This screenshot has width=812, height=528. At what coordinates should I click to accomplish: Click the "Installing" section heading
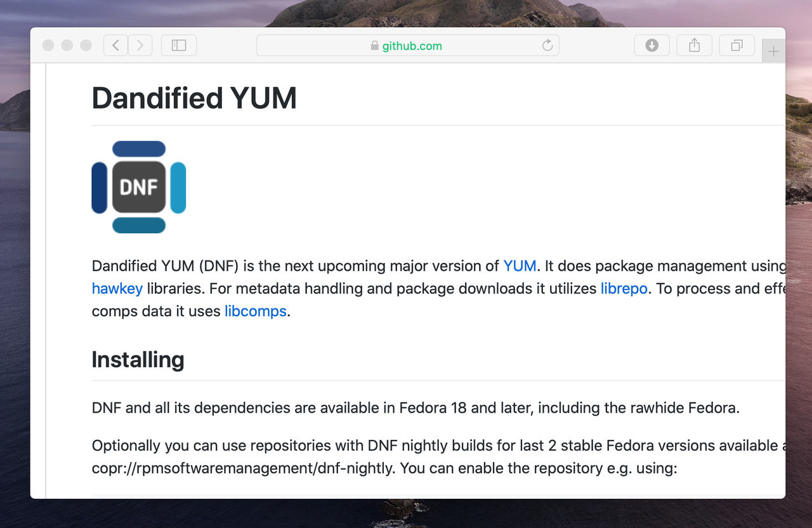138,359
